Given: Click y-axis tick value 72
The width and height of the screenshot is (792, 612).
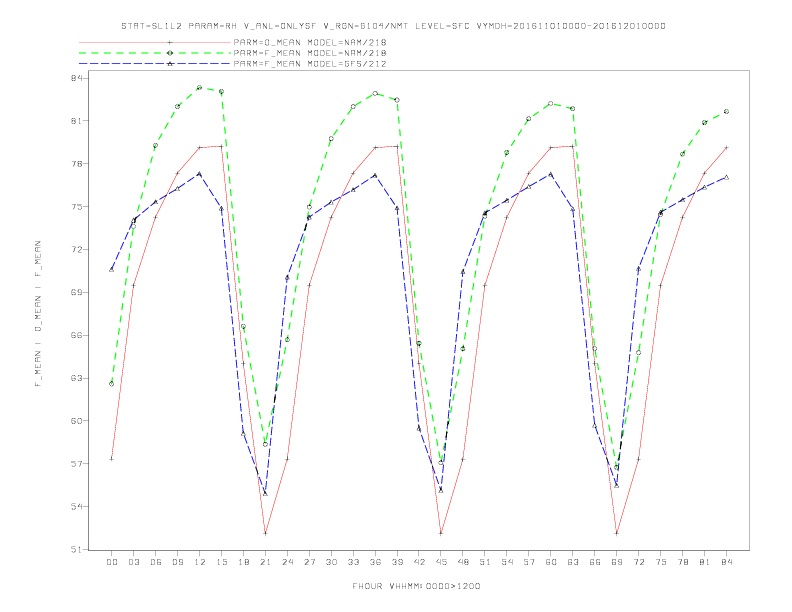Looking at the screenshot, I should (77, 249).
